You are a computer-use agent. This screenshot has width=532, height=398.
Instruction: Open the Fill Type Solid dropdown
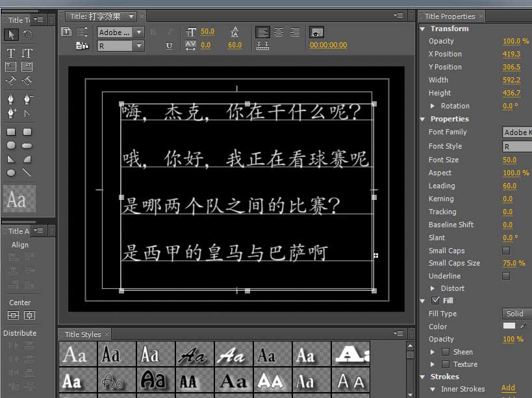(x=516, y=314)
